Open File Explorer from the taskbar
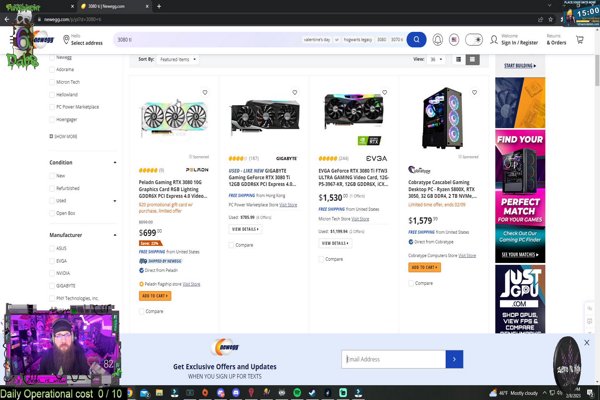This screenshot has height=400, width=600. point(159,392)
